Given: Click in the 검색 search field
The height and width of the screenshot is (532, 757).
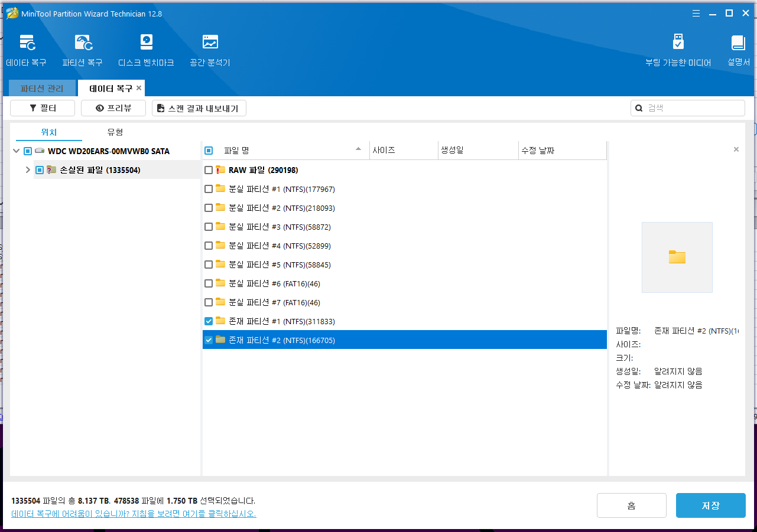Looking at the screenshot, I should [x=688, y=108].
